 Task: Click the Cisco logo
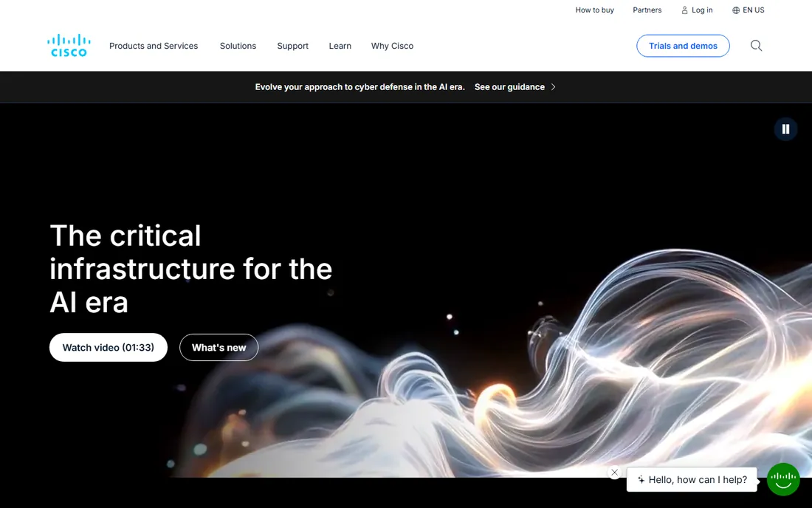click(69, 46)
